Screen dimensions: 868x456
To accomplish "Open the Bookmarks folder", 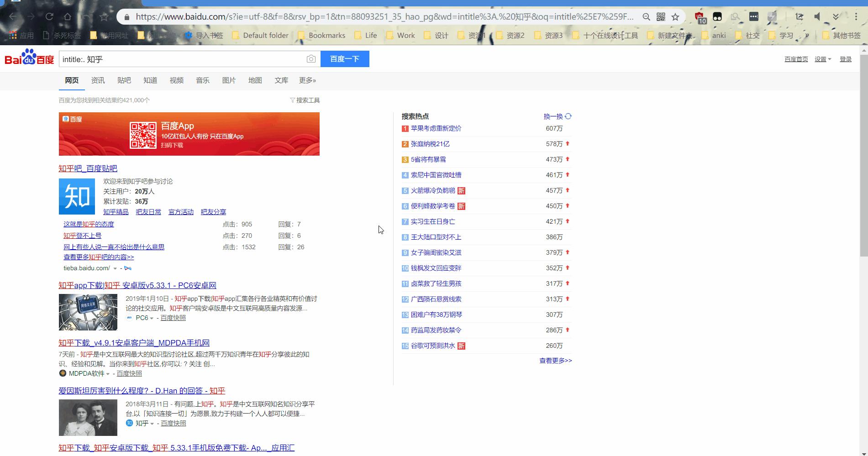I will 321,35.
